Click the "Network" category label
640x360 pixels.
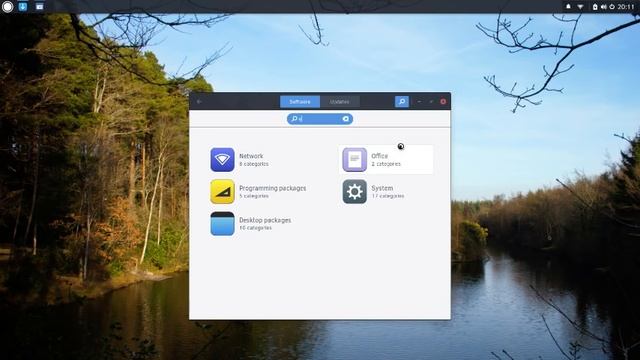click(x=251, y=156)
